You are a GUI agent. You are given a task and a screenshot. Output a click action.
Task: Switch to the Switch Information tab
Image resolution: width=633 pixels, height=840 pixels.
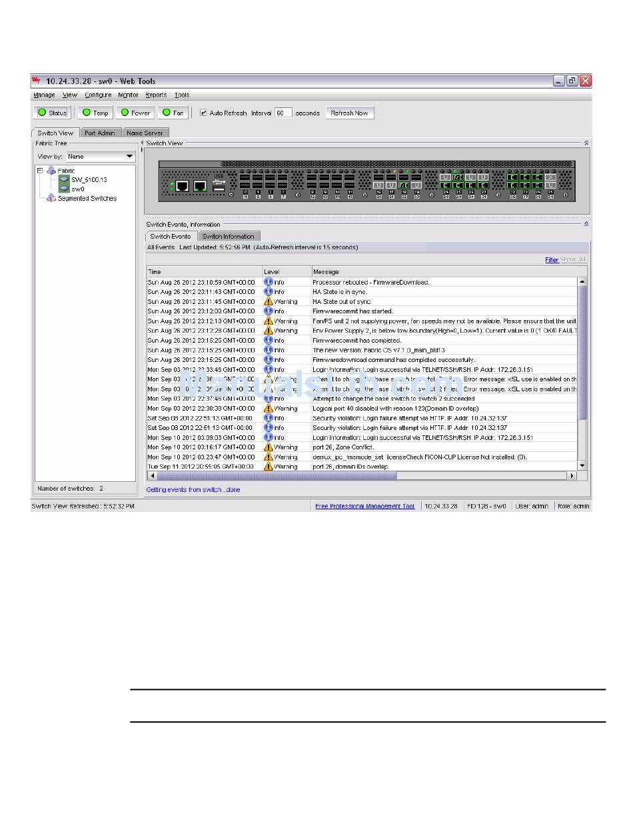(229, 236)
